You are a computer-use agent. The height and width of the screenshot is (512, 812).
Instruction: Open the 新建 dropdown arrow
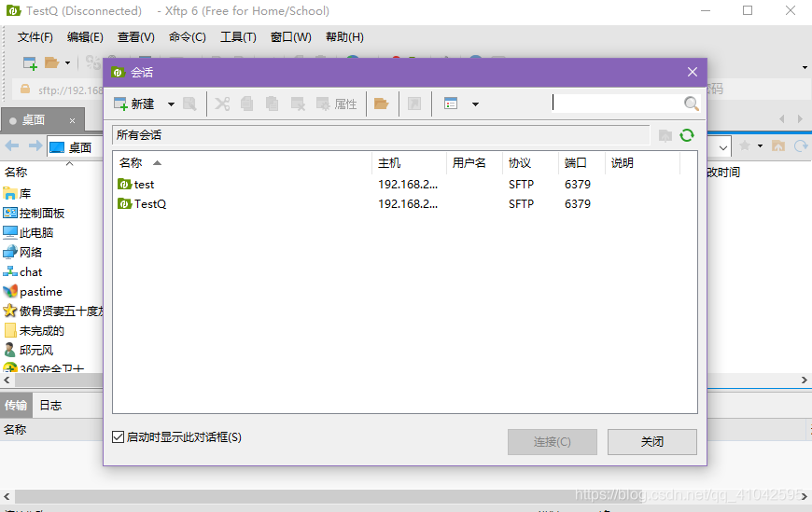point(171,104)
